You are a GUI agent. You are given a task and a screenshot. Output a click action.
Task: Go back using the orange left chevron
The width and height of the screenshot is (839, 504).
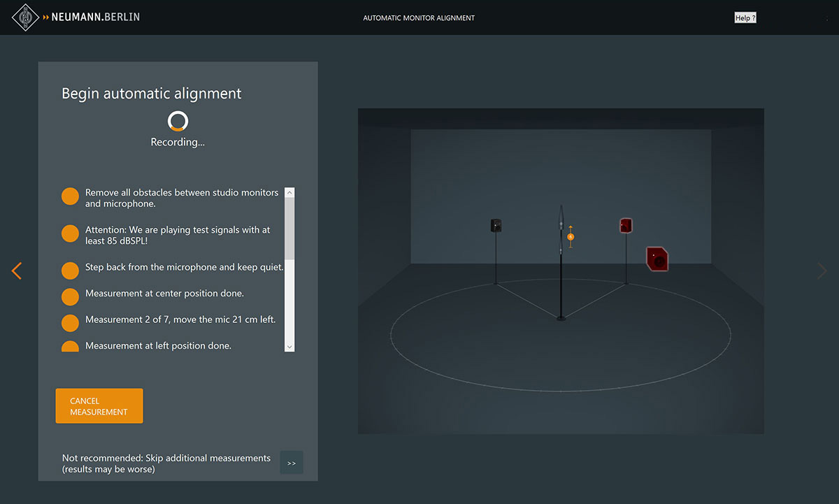[x=17, y=271]
